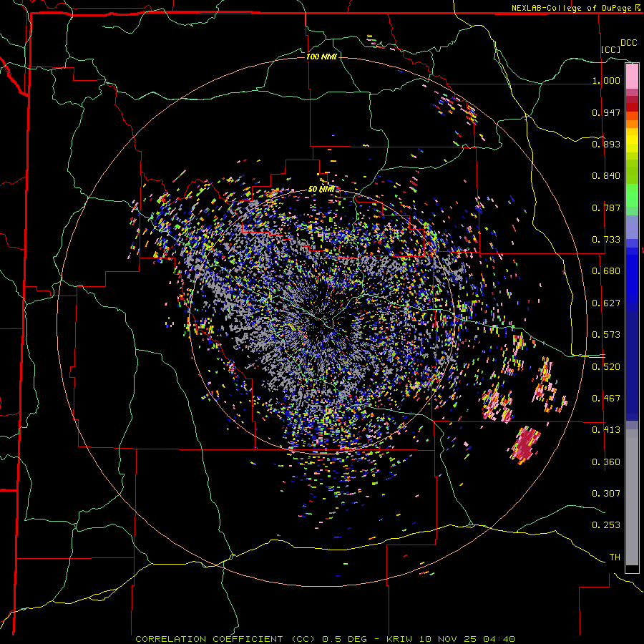
Task: Pick the bright green band of the color scale
Action: point(632,195)
